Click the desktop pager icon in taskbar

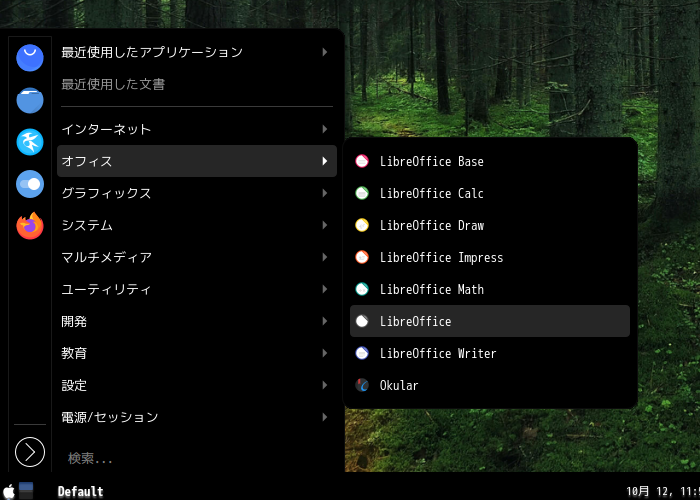pyautogui.click(x=26, y=490)
